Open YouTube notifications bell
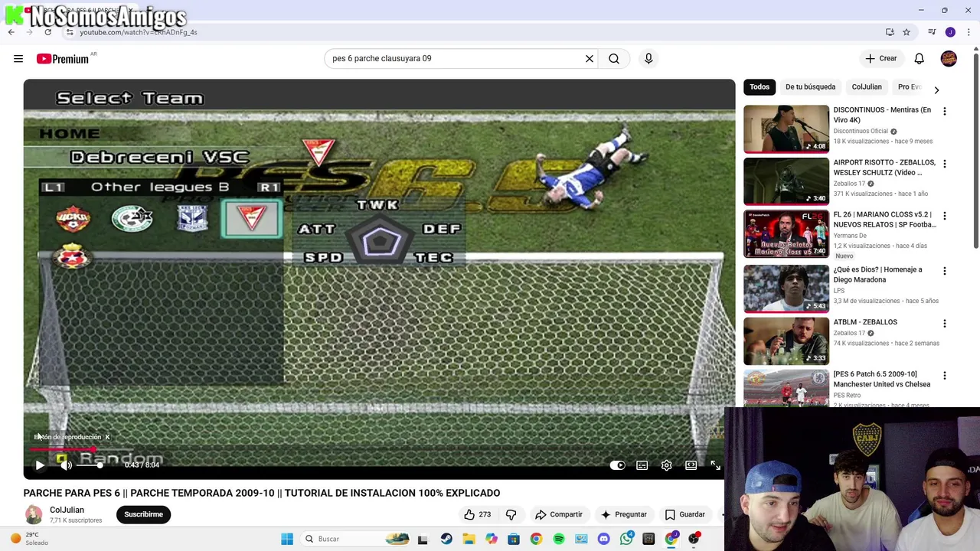The height and width of the screenshot is (551, 980). click(919, 58)
